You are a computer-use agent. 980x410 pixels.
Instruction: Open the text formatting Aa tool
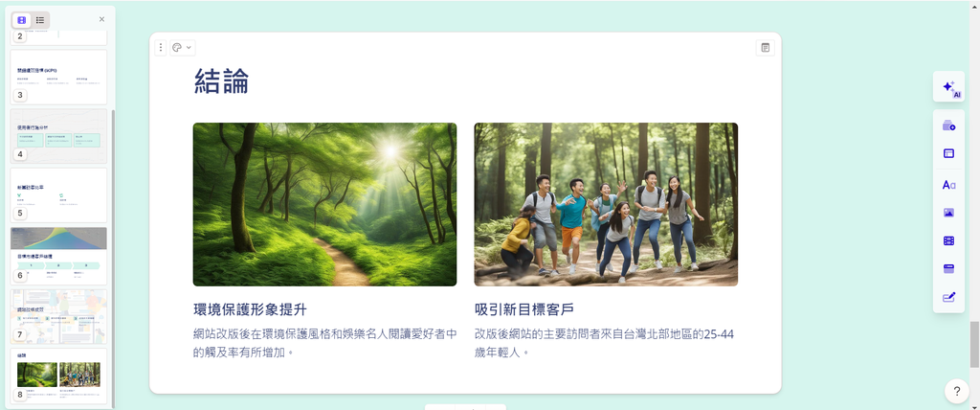pos(948,185)
